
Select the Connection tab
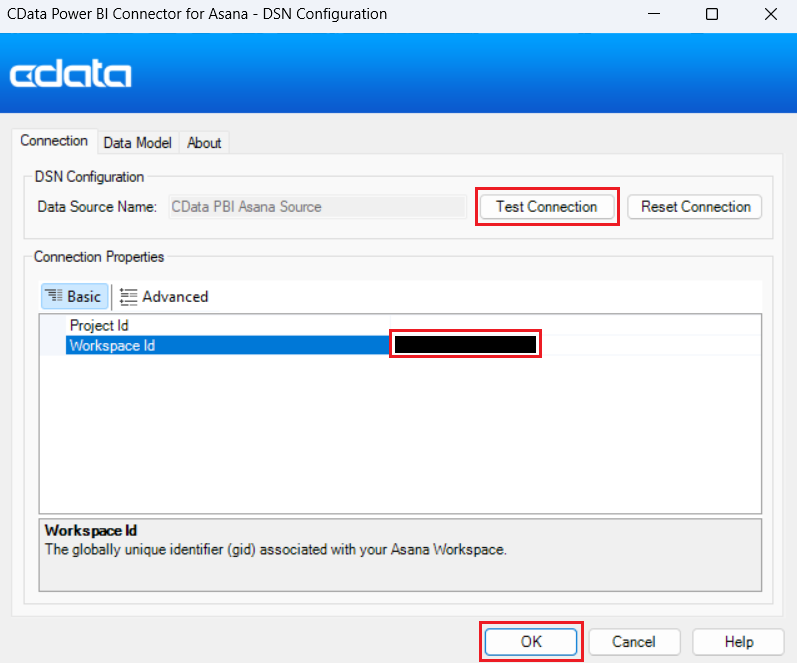point(54,141)
